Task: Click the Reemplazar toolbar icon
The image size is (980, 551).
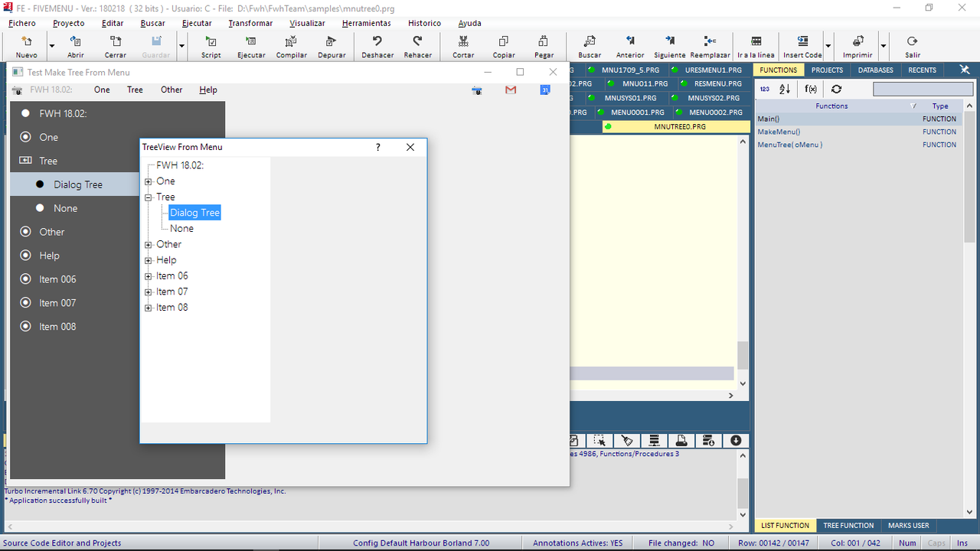Action: pos(710,41)
